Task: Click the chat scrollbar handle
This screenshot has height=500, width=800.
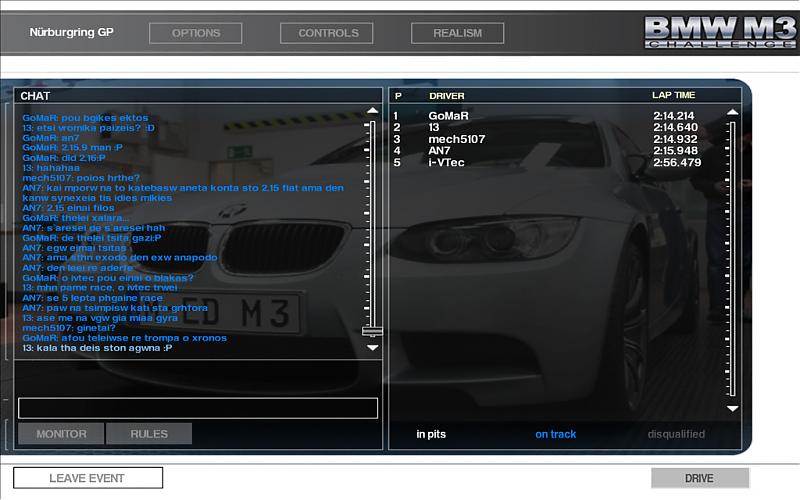Action: 372,332
